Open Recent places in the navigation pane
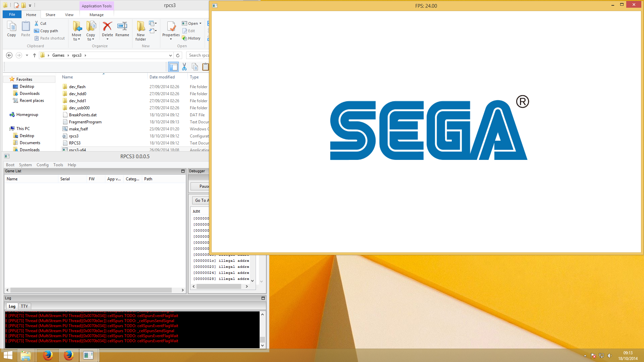 tap(32, 101)
